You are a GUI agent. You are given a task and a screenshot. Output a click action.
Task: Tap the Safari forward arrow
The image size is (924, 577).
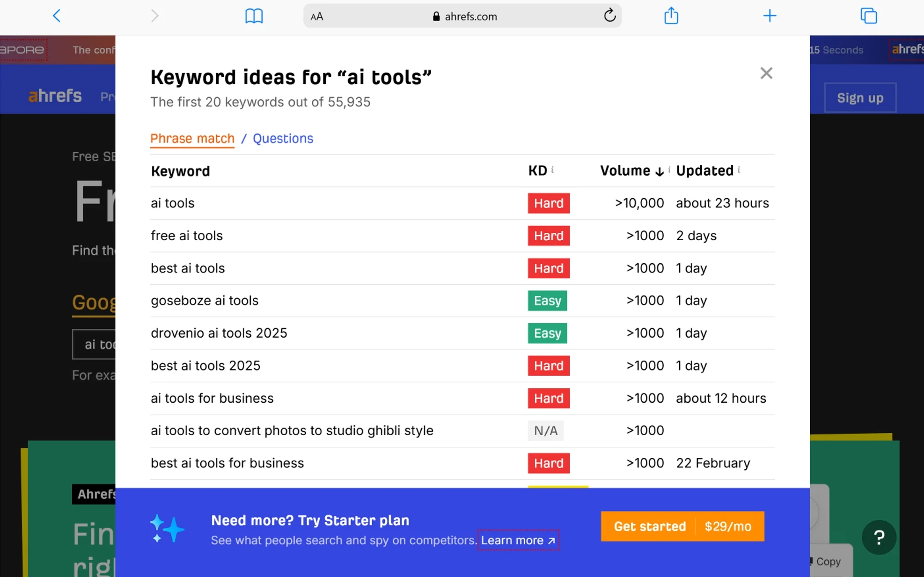pyautogui.click(x=154, y=16)
